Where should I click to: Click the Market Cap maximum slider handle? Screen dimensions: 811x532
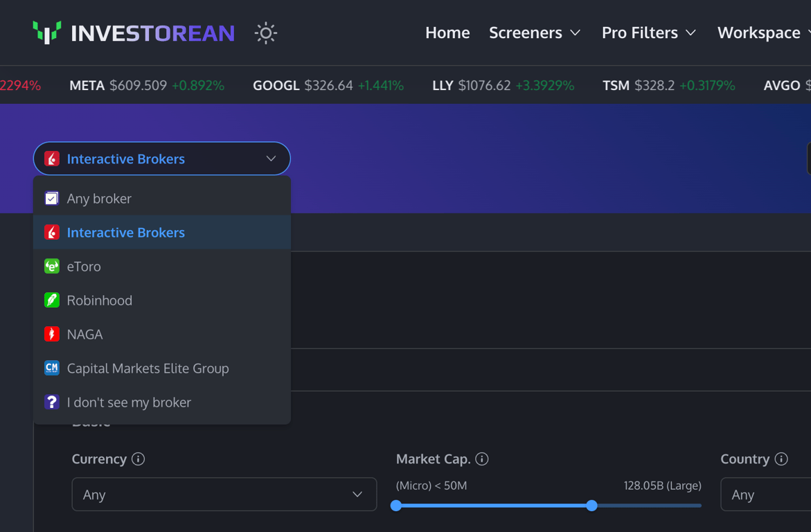(591, 506)
